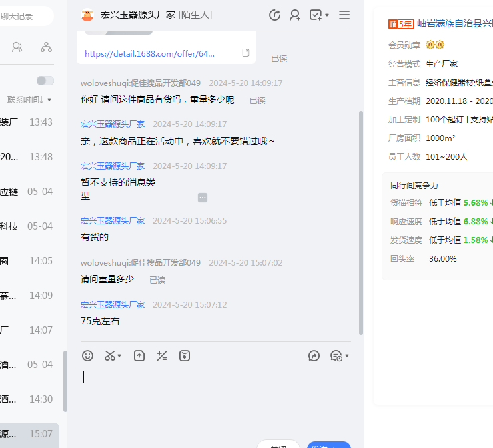Viewport: 493px width, 448px height.
Task: Click the group hierarchy icon in the left sidebar
Action: [46, 47]
